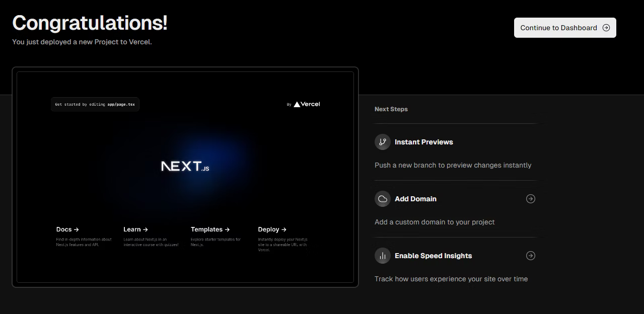Select the Instant Previews heading
This screenshot has width=644, height=314.
tap(423, 142)
